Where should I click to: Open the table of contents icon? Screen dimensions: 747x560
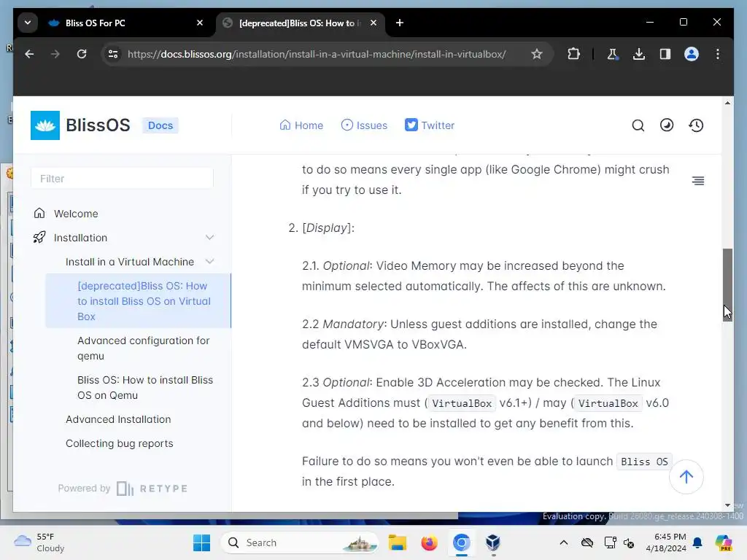(698, 181)
